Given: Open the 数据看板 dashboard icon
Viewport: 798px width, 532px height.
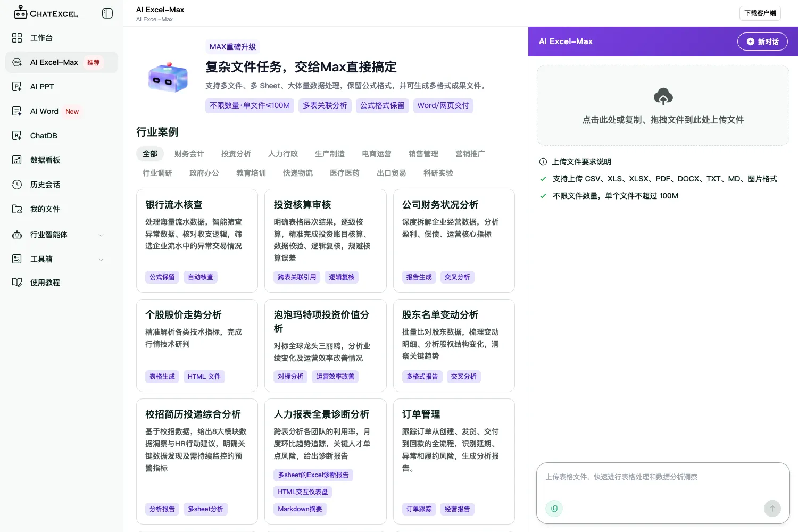Looking at the screenshot, I should tap(17, 160).
